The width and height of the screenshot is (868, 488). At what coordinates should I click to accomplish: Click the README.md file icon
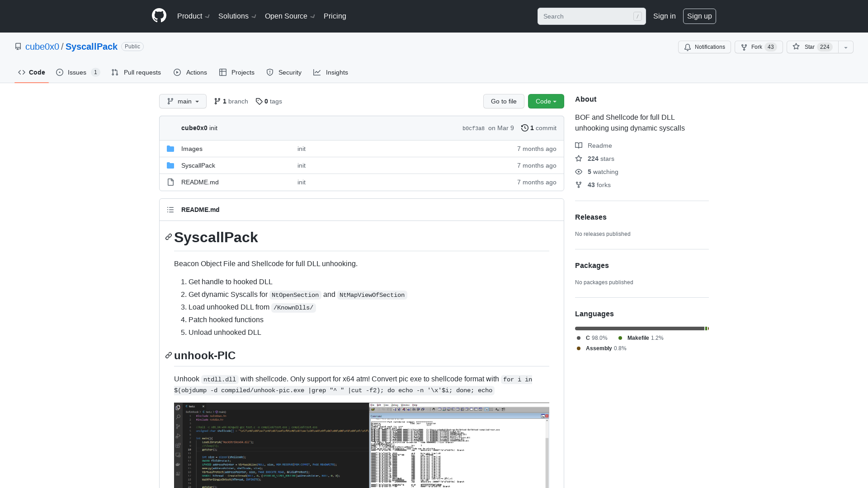point(170,182)
